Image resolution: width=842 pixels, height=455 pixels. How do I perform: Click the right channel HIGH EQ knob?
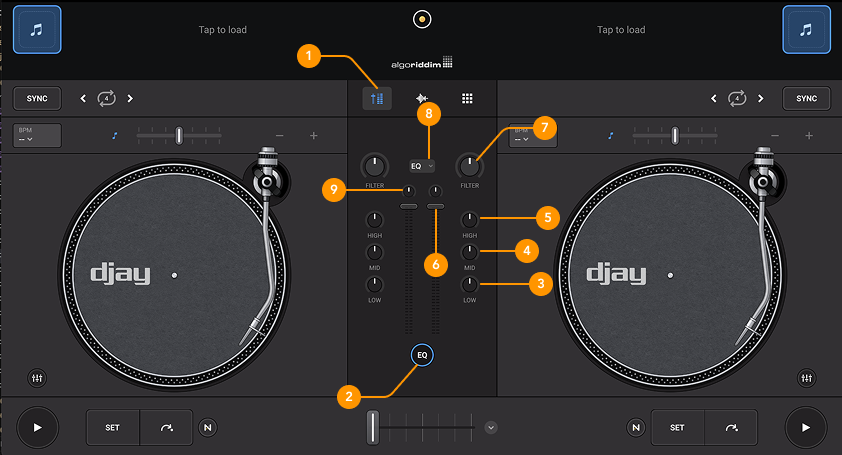[x=469, y=220]
